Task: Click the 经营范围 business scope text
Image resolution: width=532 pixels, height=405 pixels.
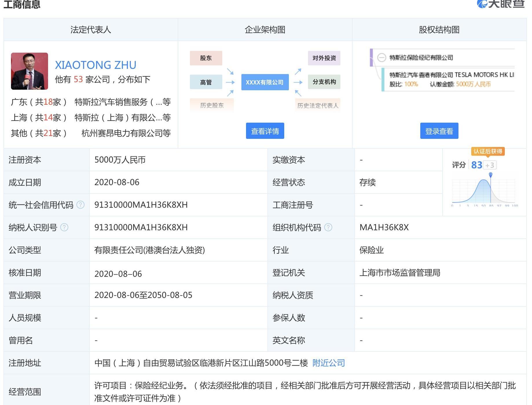Action: point(305,392)
